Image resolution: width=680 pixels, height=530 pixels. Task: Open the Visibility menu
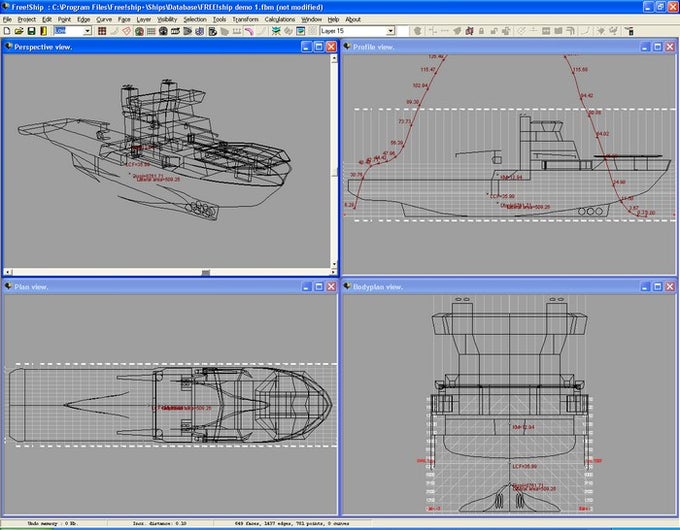167,20
